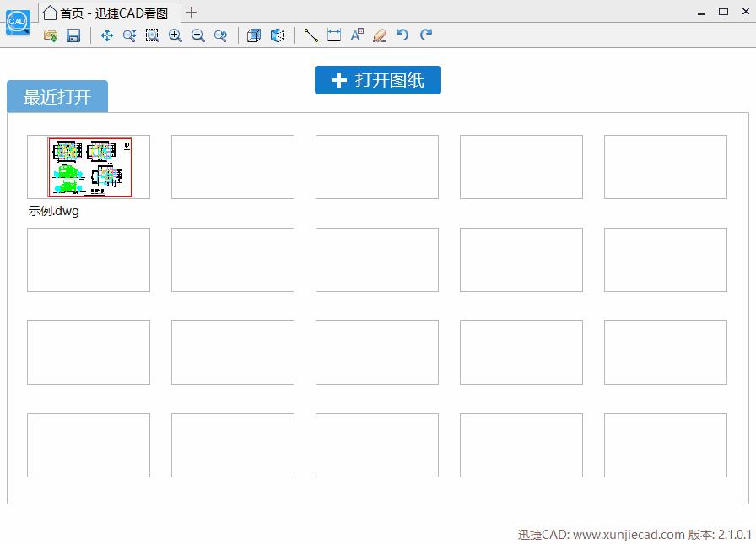The image size is (756, 544).
Task: Open the 示例.dwg recent file thumbnail
Action: click(88, 166)
